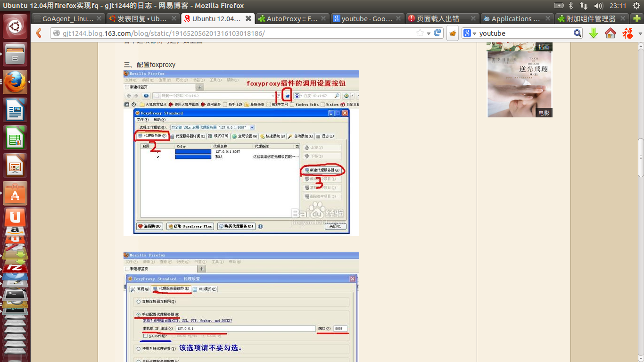Click the 127.0.0.1 host address field
Image resolution: width=644 pixels, height=362 pixels.
click(x=245, y=329)
